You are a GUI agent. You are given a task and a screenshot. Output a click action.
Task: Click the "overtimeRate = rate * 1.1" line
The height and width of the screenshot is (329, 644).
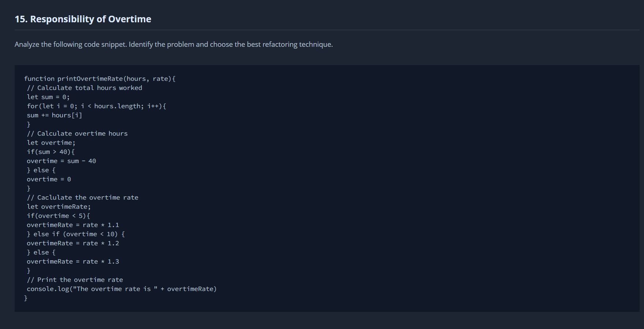72,225
